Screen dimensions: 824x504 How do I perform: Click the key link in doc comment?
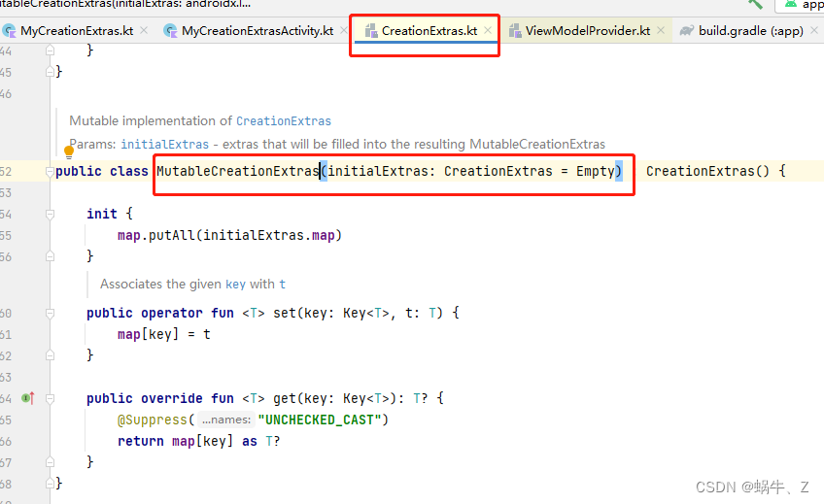click(x=235, y=285)
